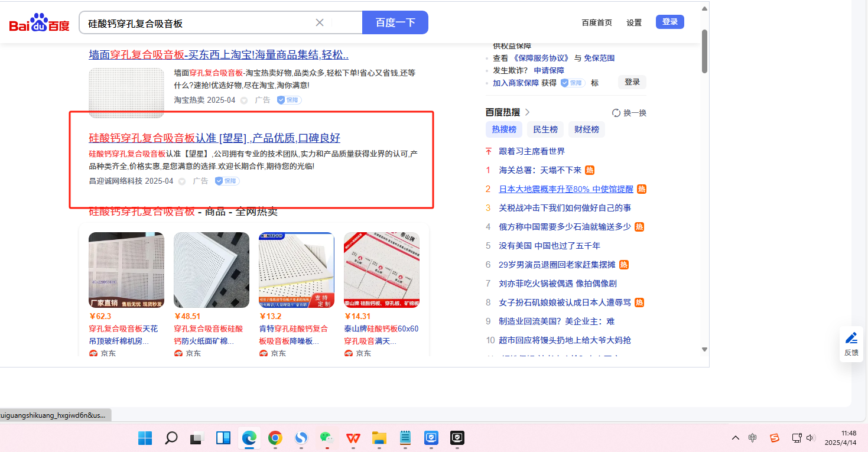Open the 《保障服务协议》 link
Viewport: 868px width, 452px height.
[541, 58]
